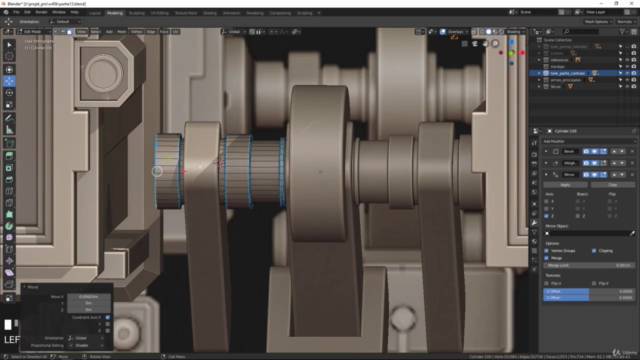This screenshot has height=360, width=640.
Task: Select the Bevel tool in left toolbar
Action: pyautogui.click(x=9, y=180)
